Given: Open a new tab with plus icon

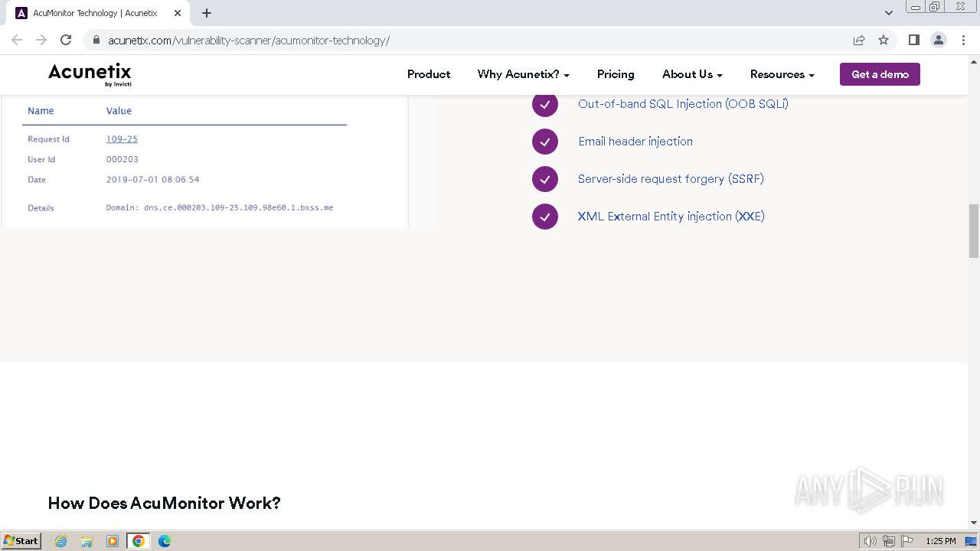Looking at the screenshot, I should tap(207, 13).
